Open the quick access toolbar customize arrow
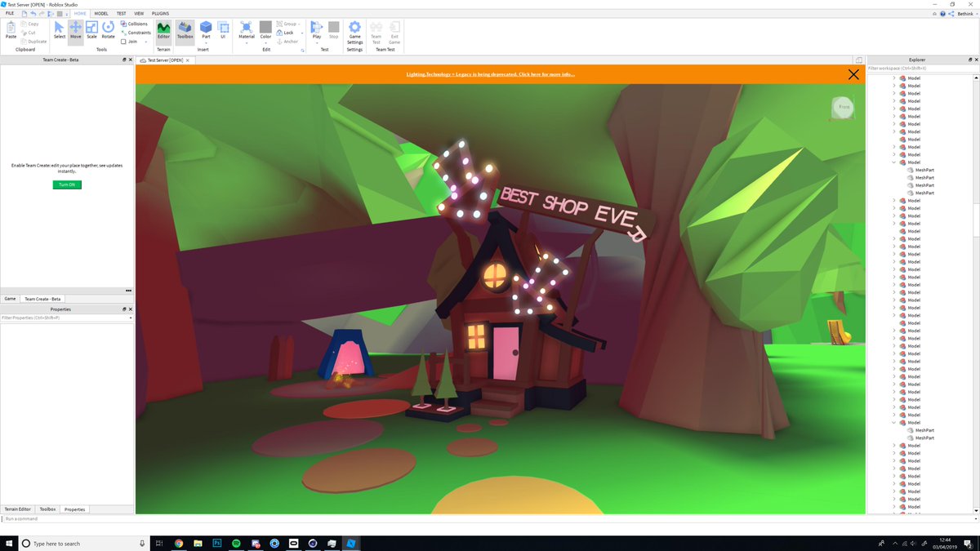Screen dimensions: 980x551 click(69, 14)
